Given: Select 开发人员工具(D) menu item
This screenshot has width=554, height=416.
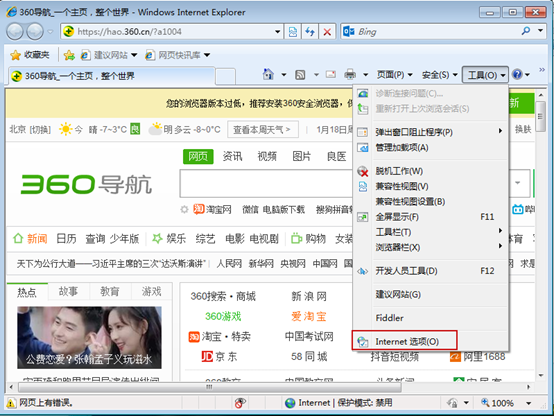Looking at the screenshot, I should coord(430,271).
